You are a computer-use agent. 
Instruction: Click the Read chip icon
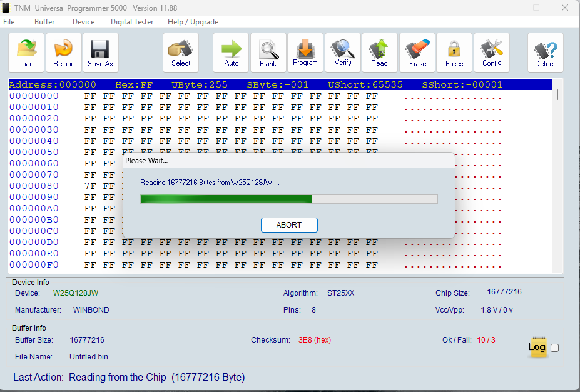380,53
